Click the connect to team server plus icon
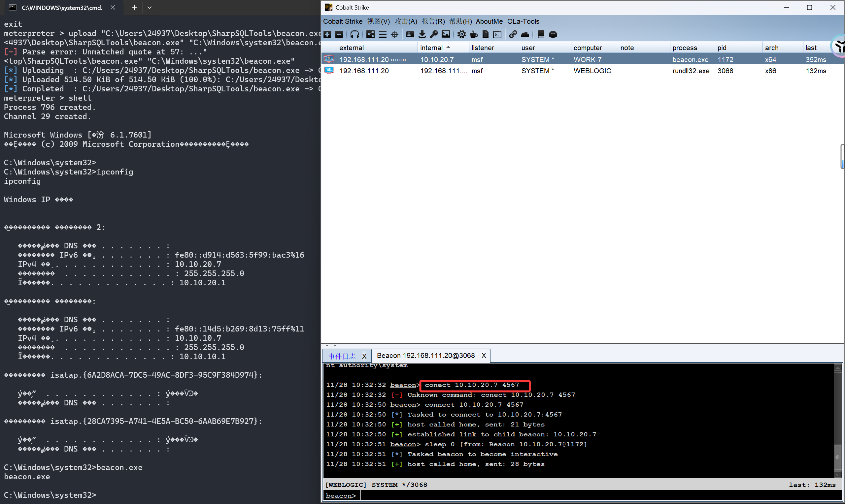This screenshot has width=845, height=504. (x=327, y=34)
